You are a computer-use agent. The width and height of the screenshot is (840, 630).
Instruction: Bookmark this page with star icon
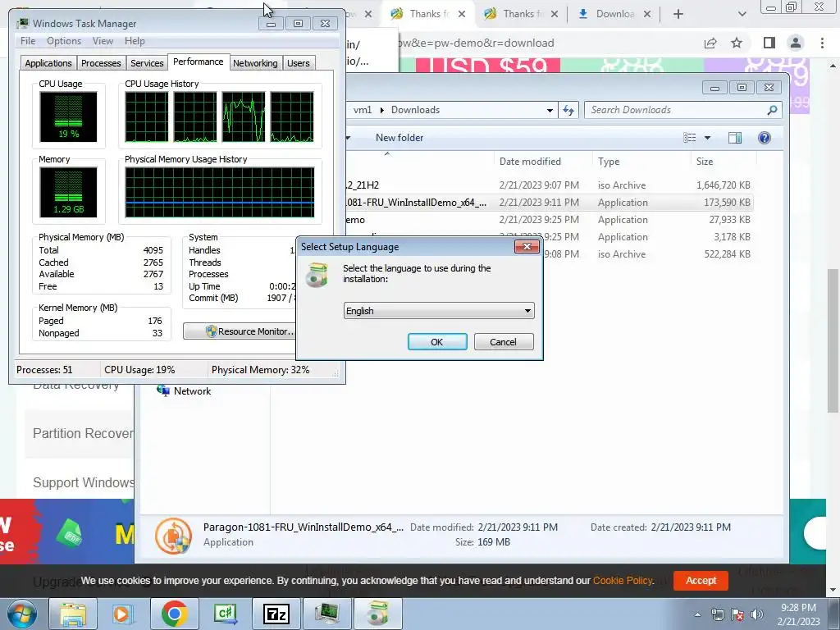(x=737, y=43)
